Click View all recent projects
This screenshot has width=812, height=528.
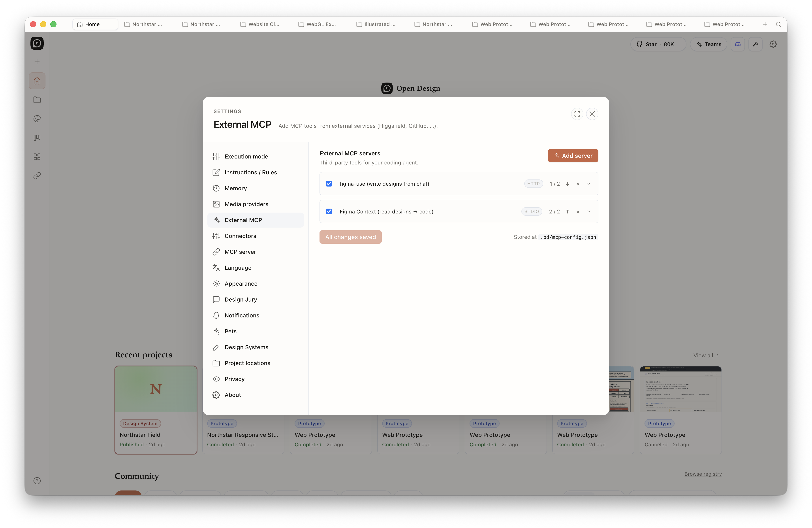(x=706, y=355)
